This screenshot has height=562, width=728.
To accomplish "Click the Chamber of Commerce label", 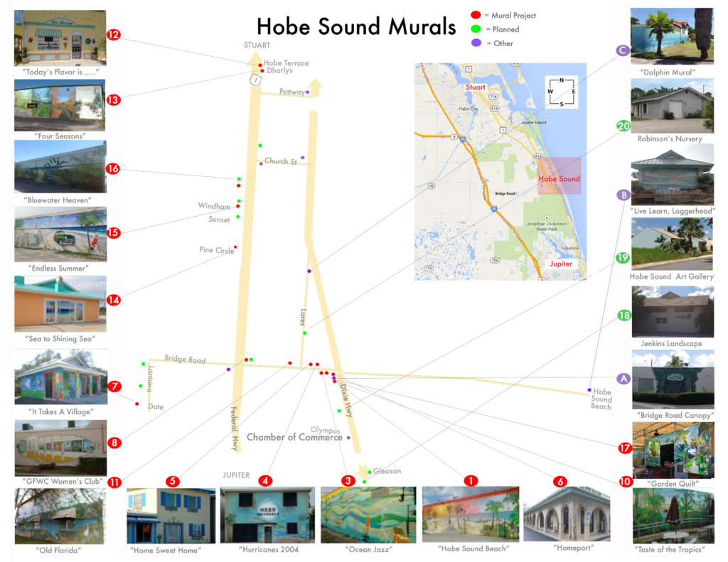I will tap(294, 437).
